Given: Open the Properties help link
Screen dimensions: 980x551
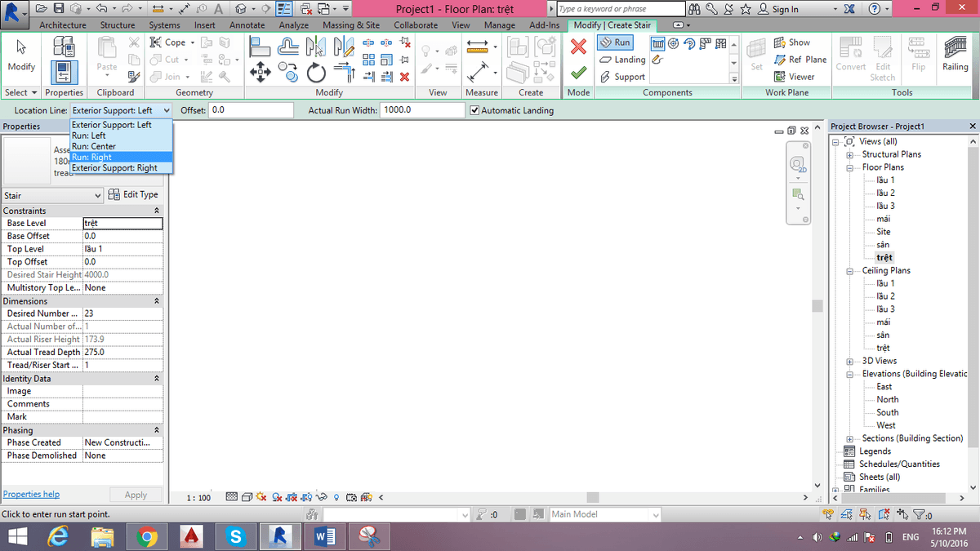Looking at the screenshot, I should click(31, 494).
